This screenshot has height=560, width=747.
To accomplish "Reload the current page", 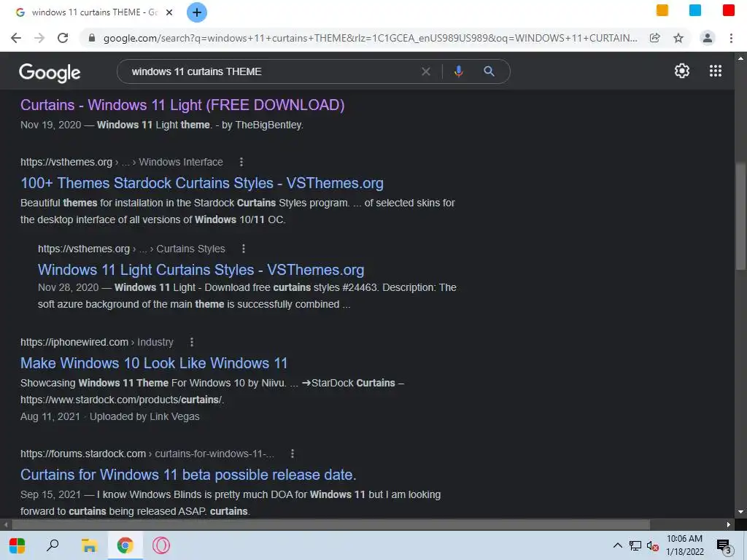I will (x=63, y=38).
